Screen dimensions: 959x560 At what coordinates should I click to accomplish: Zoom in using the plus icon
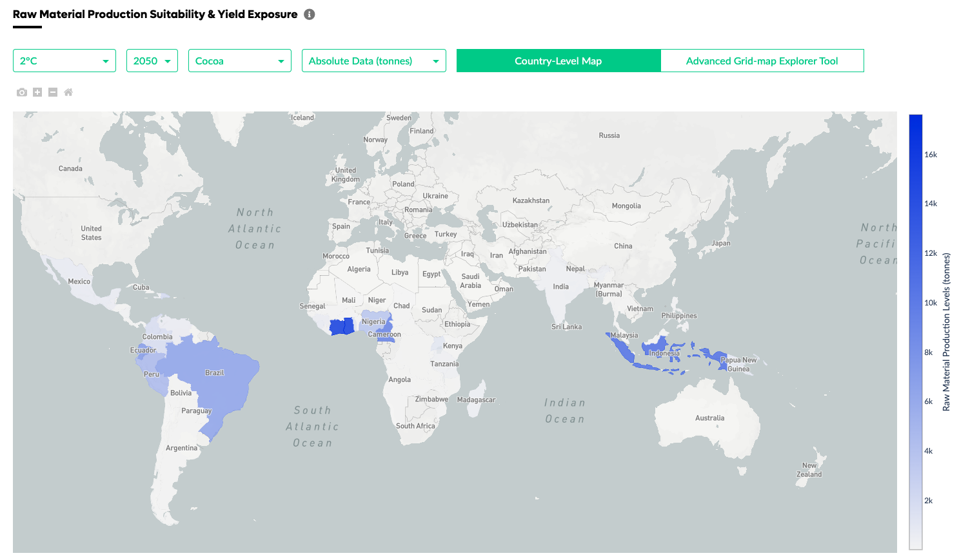coord(37,92)
